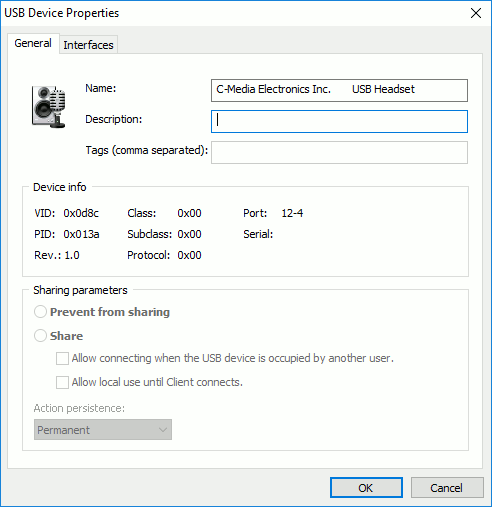Click the Rev. 1.0 text

[x=57, y=255]
